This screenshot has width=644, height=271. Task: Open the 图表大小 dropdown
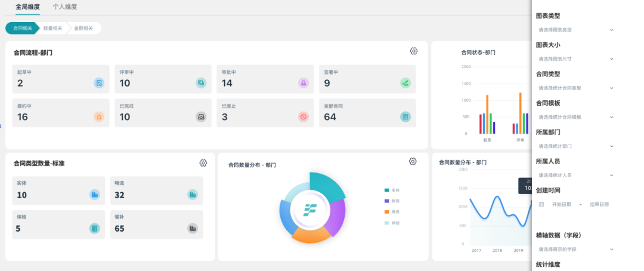click(x=576, y=59)
